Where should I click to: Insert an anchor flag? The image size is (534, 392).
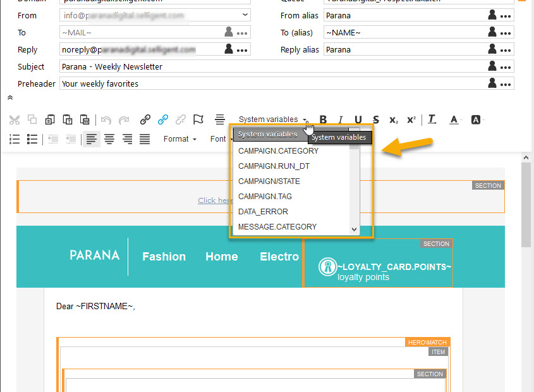pyautogui.click(x=198, y=119)
